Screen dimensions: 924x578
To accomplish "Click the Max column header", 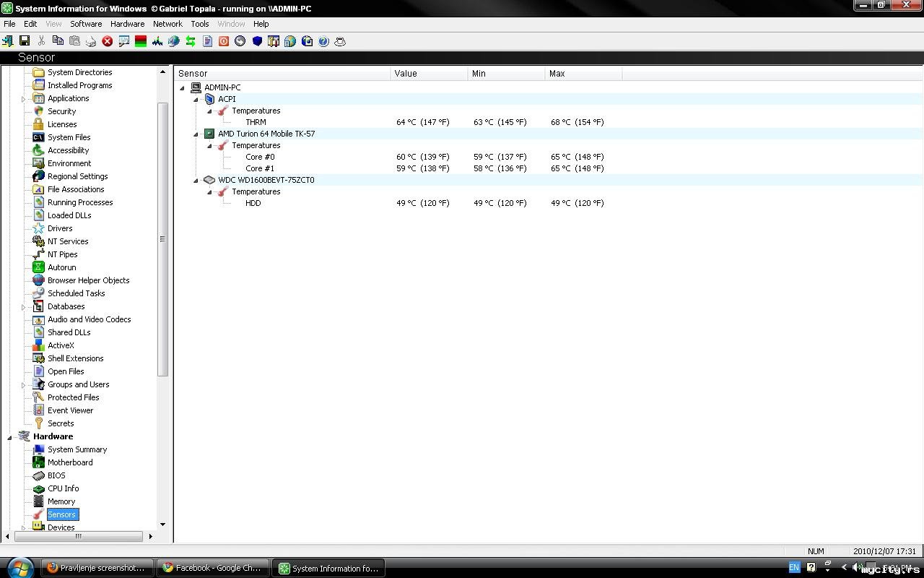I will tap(583, 74).
